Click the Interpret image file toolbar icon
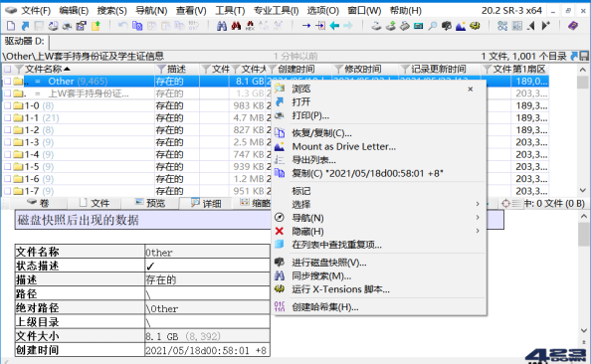Image resolution: width=591 pixels, height=364 pixels. tap(404, 26)
